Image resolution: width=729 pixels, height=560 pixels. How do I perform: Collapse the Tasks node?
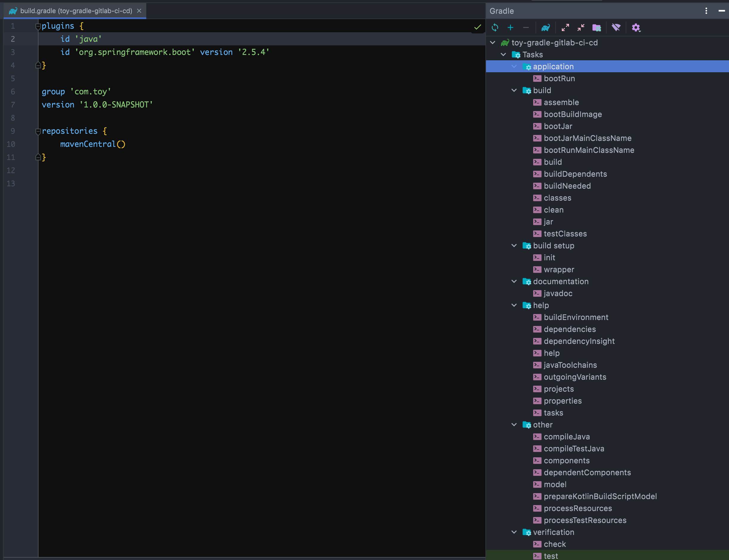[x=503, y=55]
